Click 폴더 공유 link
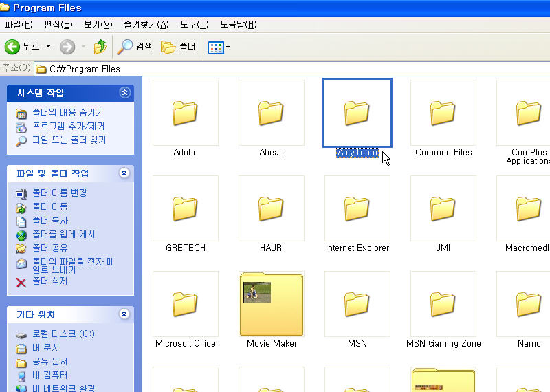Viewport: 550px width, 392px height. 50,248
